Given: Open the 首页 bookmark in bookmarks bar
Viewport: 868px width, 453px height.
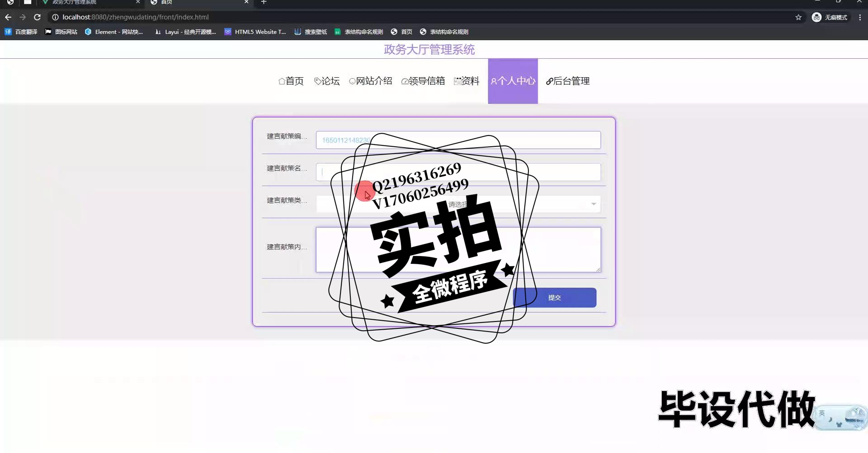Looking at the screenshot, I should tap(401, 32).
